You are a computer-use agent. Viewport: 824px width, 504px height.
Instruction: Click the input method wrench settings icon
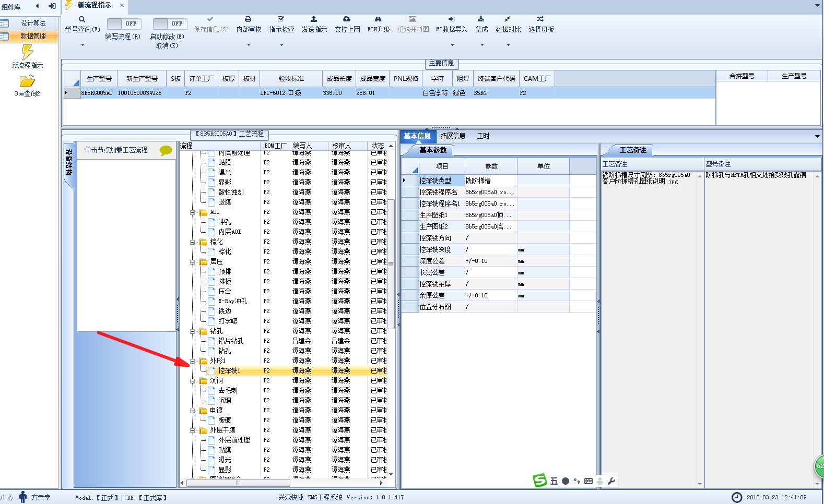pyautogui.click(x=611, y=481)
